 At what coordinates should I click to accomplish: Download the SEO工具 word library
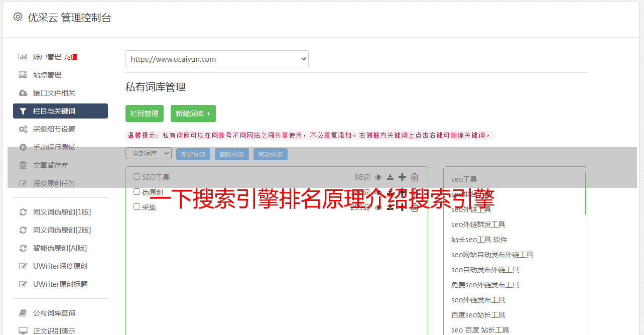point(390,177)
